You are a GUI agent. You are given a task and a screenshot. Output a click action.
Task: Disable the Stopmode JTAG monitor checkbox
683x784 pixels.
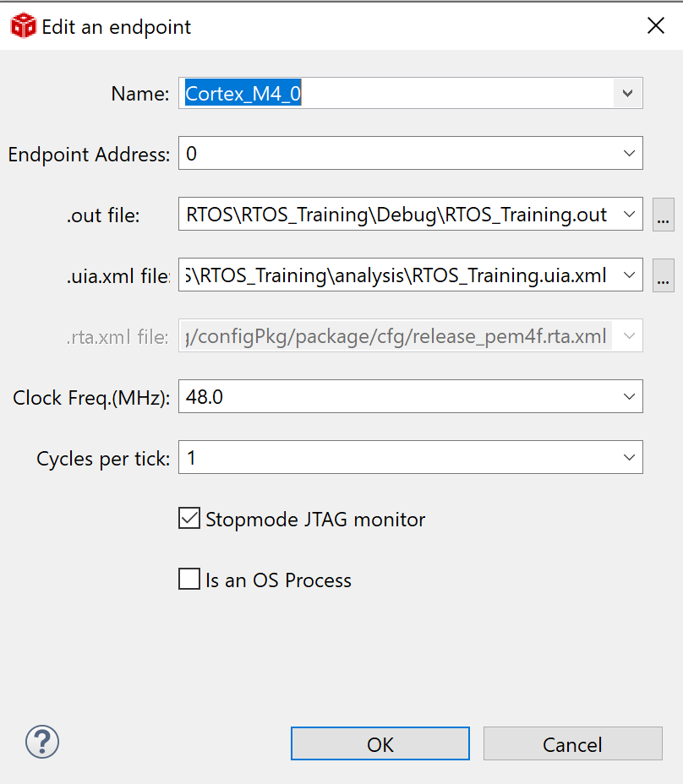tap(189, 519)
